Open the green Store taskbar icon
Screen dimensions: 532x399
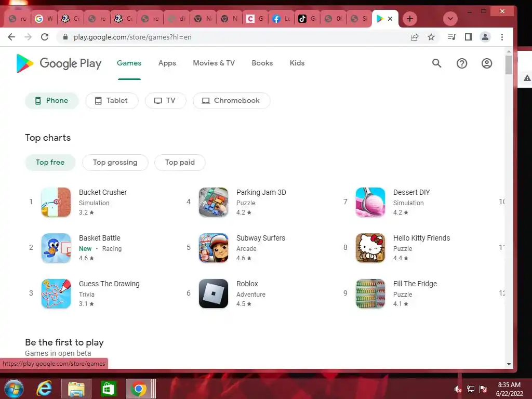(109, 389)
